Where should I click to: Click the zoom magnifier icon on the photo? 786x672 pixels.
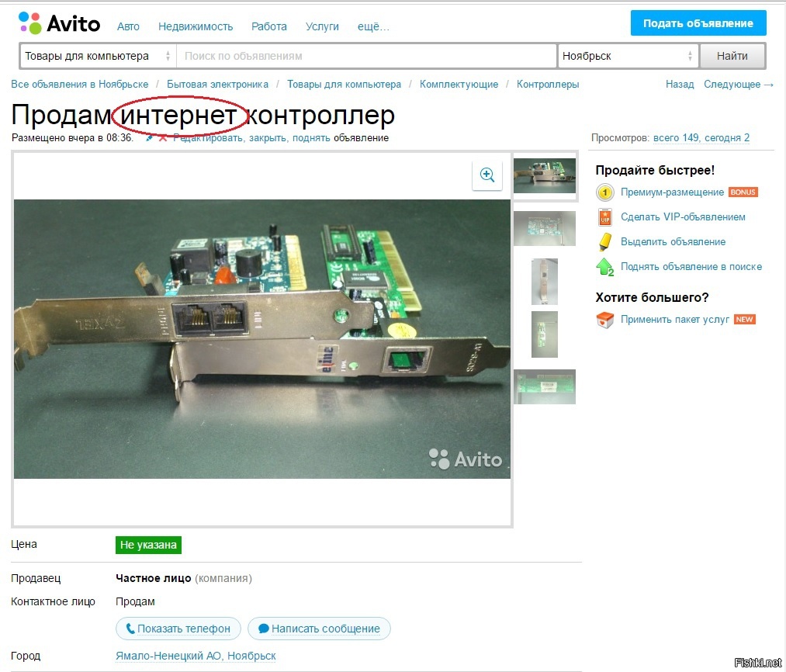[486, 175]
